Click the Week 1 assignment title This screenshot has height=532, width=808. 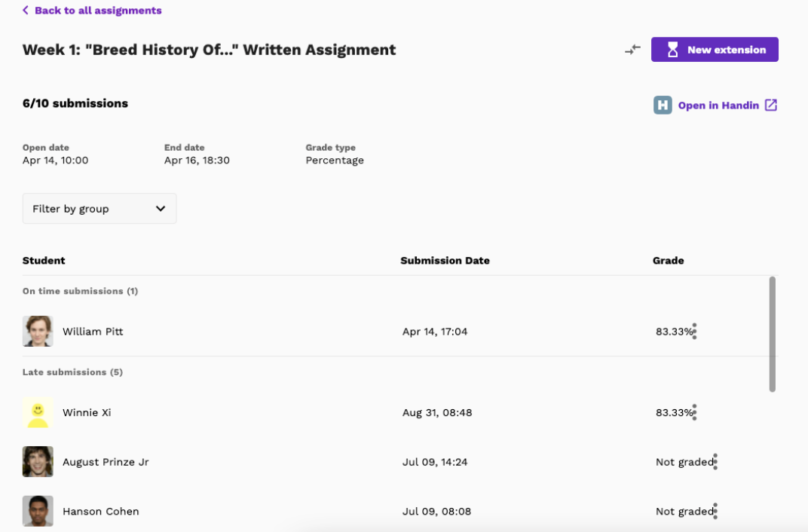coord(210,50)
